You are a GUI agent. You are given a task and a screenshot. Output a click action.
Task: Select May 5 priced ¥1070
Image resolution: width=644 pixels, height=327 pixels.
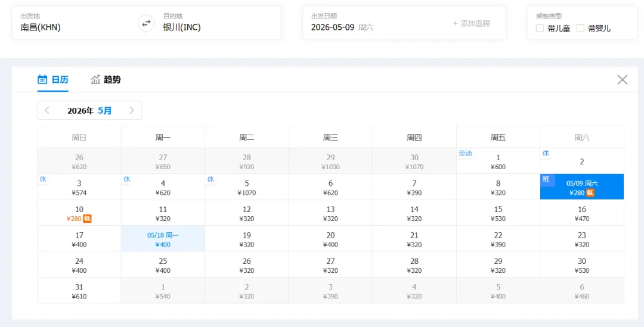(x=246, y=186)
